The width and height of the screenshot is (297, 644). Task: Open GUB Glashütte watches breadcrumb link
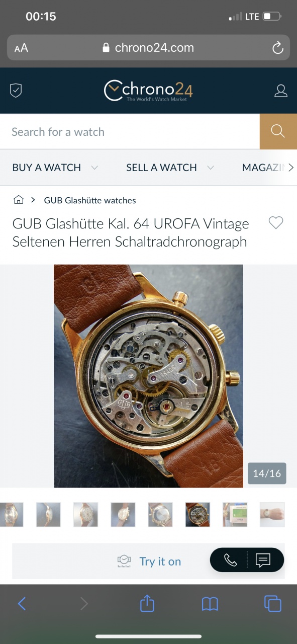[90, 200]
